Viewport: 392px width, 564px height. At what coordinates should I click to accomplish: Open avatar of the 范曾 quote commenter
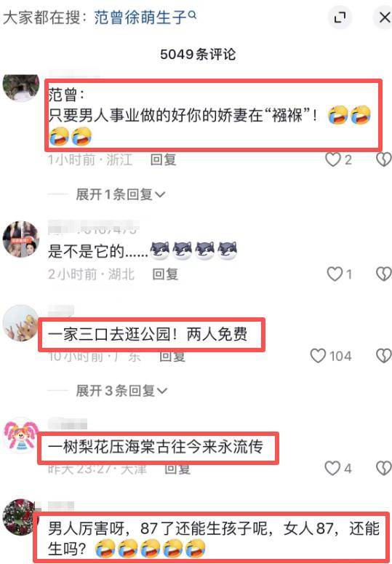tap(21, 85)
